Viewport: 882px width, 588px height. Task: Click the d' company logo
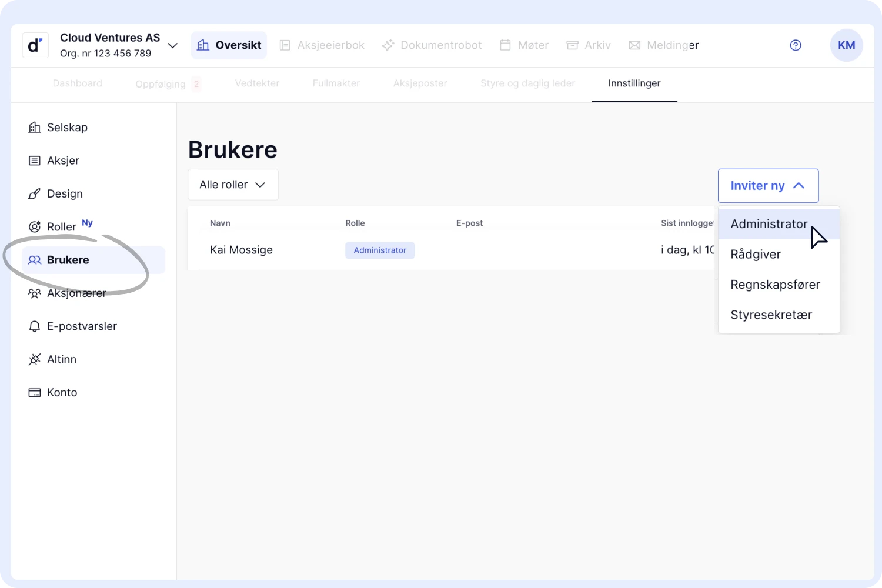coord(35,45)
